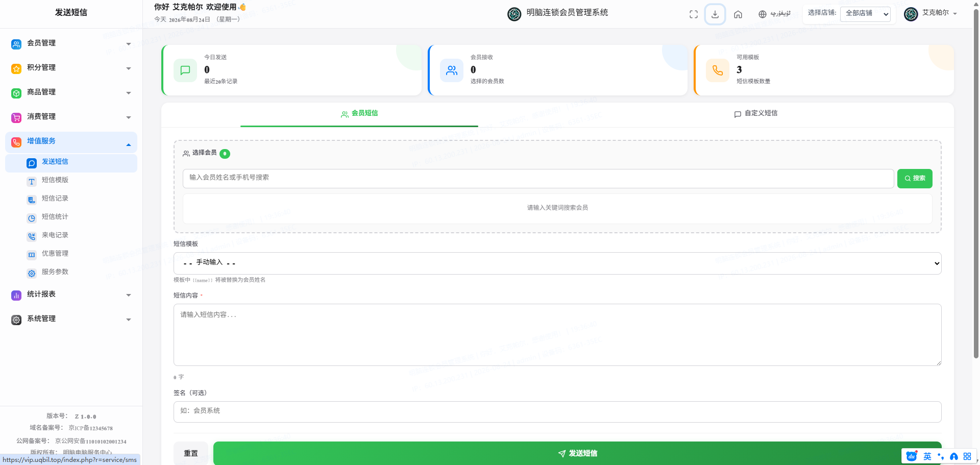The height and width of the screenshot is (465, 980).
Task: Click the selected member count badge
Action: tap(225, 154)
